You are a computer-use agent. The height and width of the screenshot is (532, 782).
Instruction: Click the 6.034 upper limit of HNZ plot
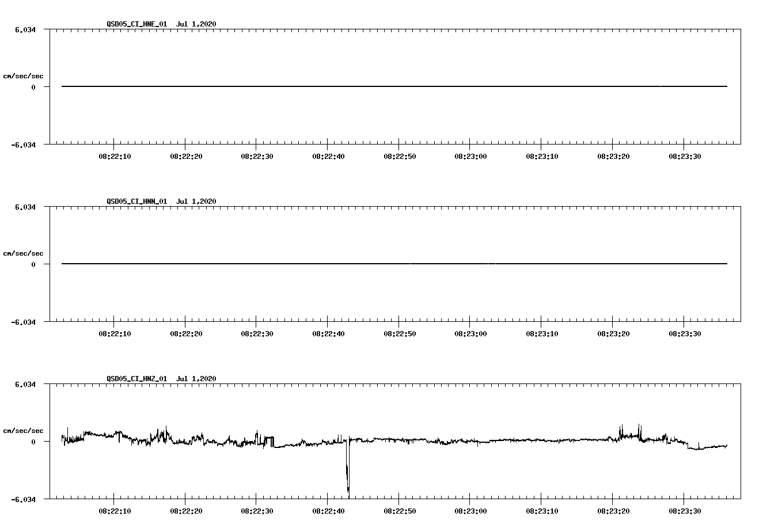click(25, 385)
